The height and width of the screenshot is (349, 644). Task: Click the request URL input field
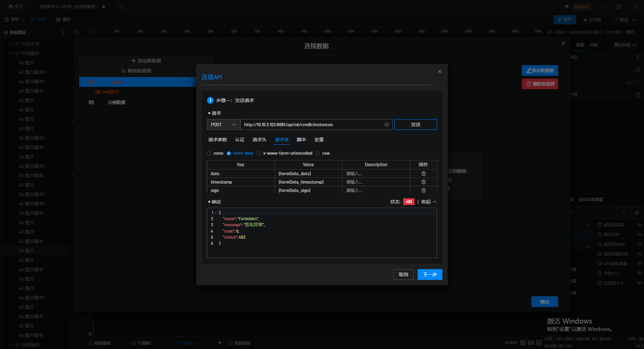(x=312, y=124)
